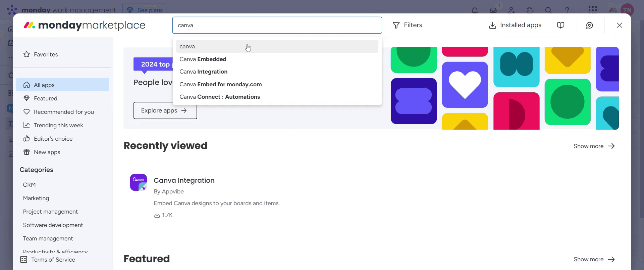Click the 'By Appvibe' developer text

coord(169,191)
